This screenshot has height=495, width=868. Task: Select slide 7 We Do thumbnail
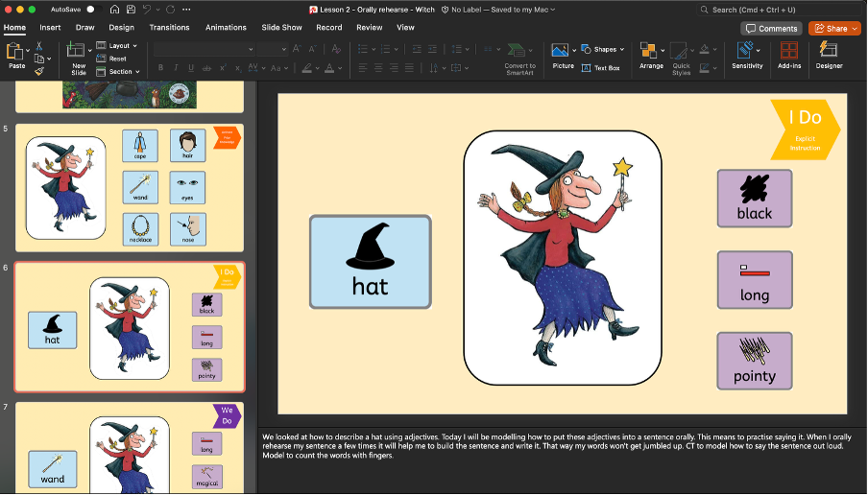click(x=130, y=447)
